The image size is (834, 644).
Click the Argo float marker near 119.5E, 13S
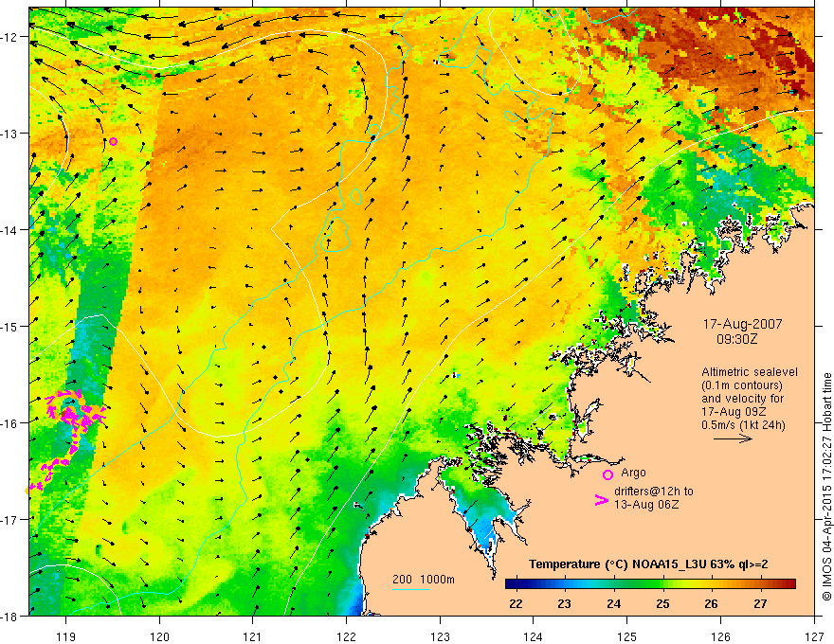(114, 141)
